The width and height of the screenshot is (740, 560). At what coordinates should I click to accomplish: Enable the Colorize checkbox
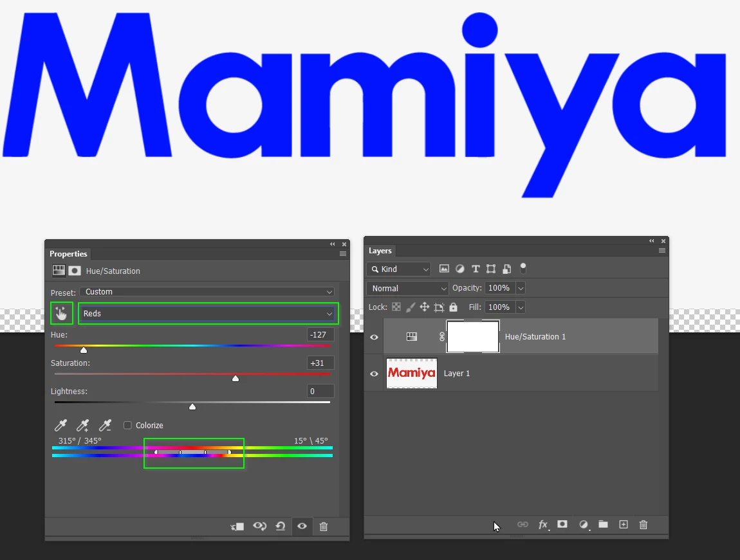pyautogui.click(x=127, y=425)
